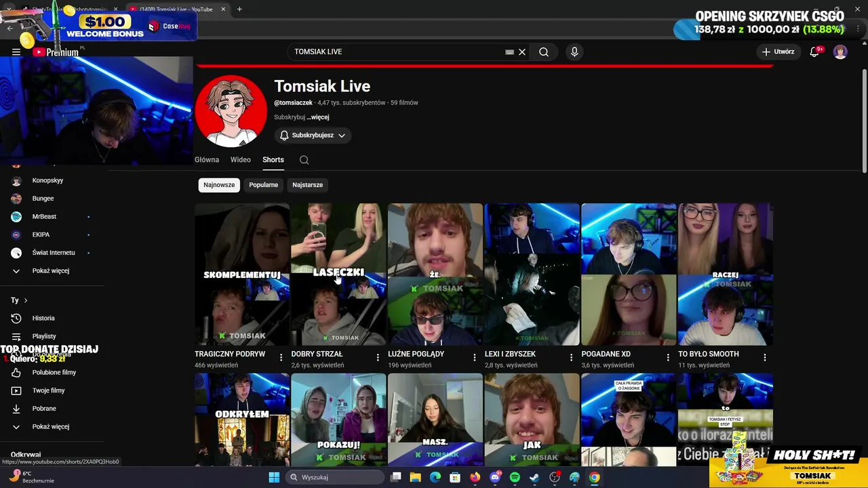Viewport: 868px width, 488px height.
Task: Open Firefox from the taskbar
Action: [475, 477]
